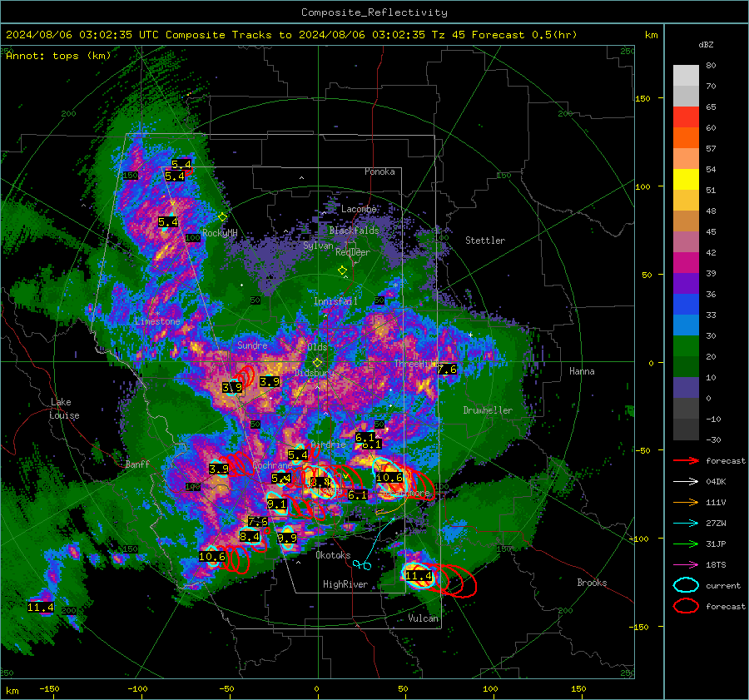Image resolution: width=749 pixels, height=700 pixels.
Task: Click the 3.9 storm label beside Cochrane
Action: (x=219, y=469)
